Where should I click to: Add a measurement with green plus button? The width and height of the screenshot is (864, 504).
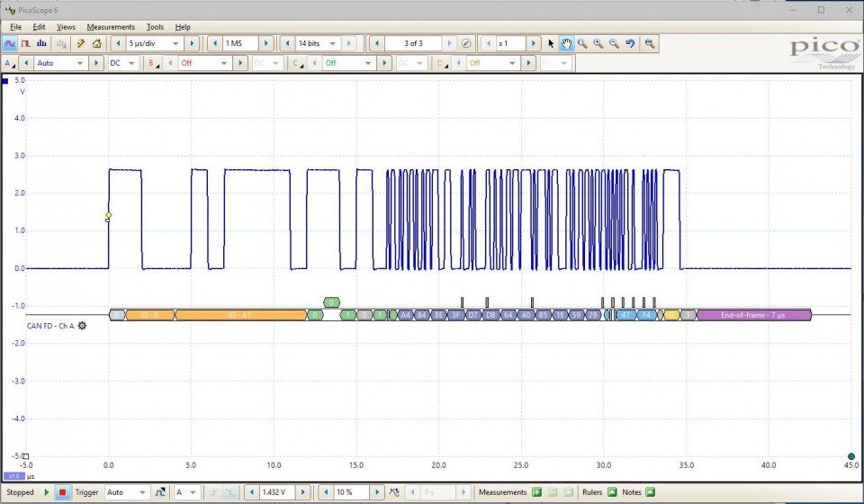(x=536, y=492)
